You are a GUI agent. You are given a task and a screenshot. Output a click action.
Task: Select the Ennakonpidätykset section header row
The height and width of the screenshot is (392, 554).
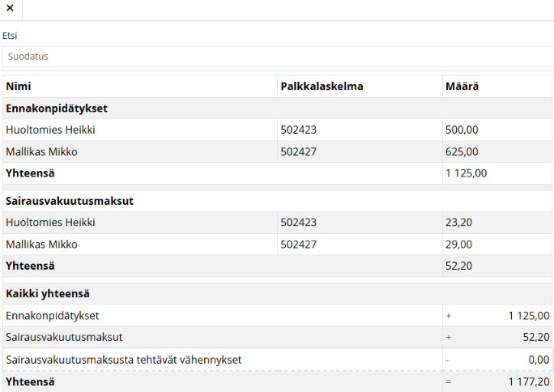point(57,109)
